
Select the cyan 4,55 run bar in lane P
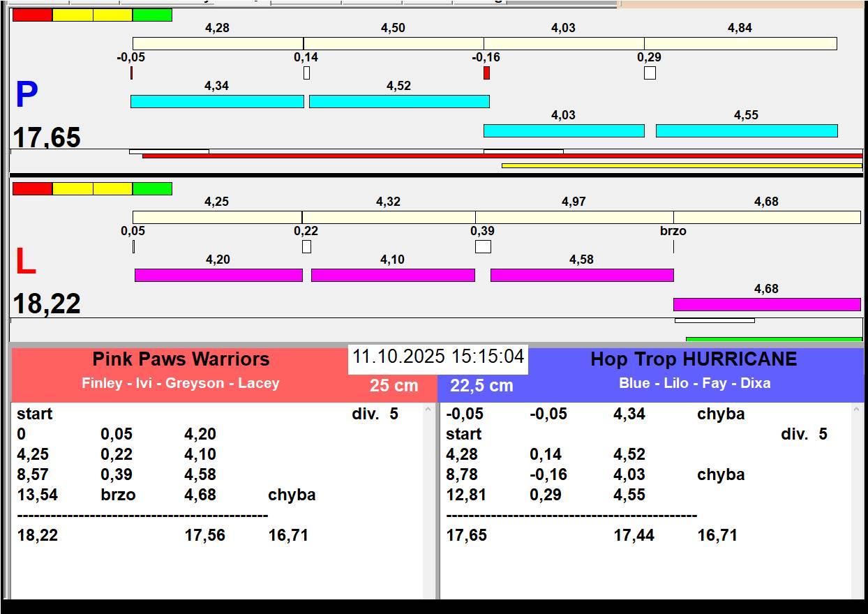[747, 130]
